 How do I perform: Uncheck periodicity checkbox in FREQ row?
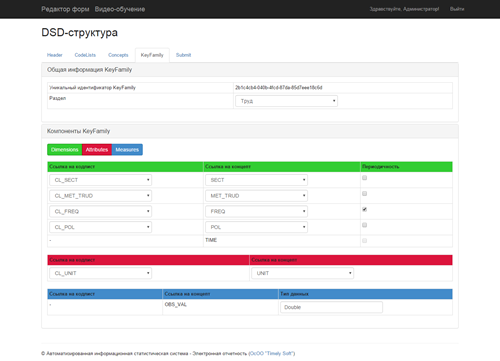(x=365, y=209)
